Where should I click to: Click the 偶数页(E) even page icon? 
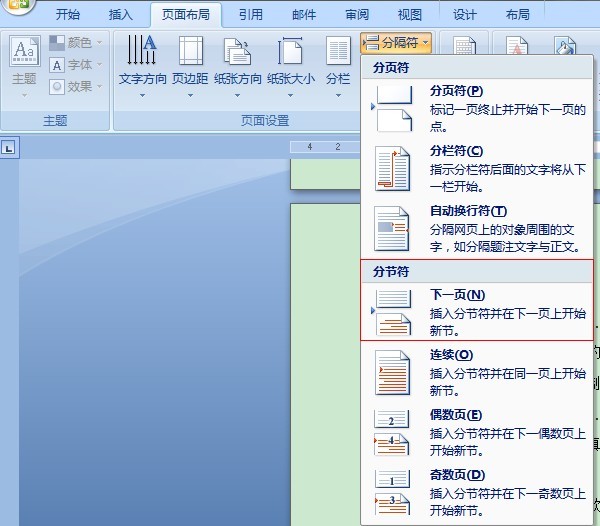coord(392,433)
